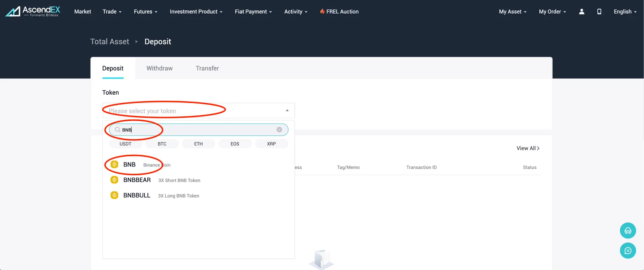Change language via English dropdown
644x270 pixels.
pyautogui.click(x=625, y=12)
